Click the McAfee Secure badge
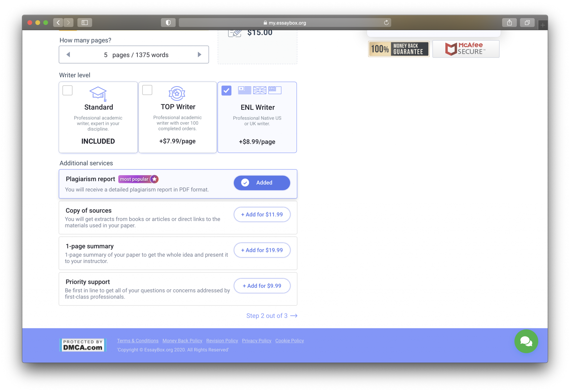Screen dimensions: 570x392 (466, 49)
